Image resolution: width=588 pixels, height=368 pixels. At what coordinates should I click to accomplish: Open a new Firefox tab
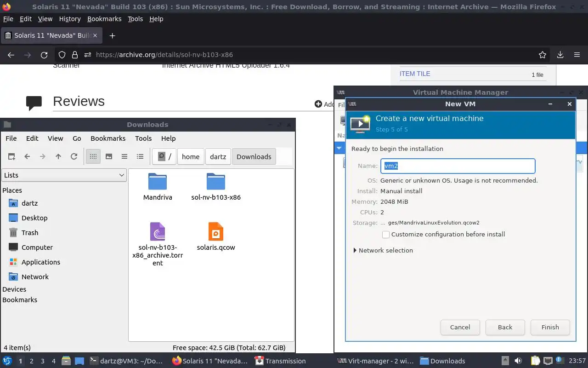pos(112,35)
